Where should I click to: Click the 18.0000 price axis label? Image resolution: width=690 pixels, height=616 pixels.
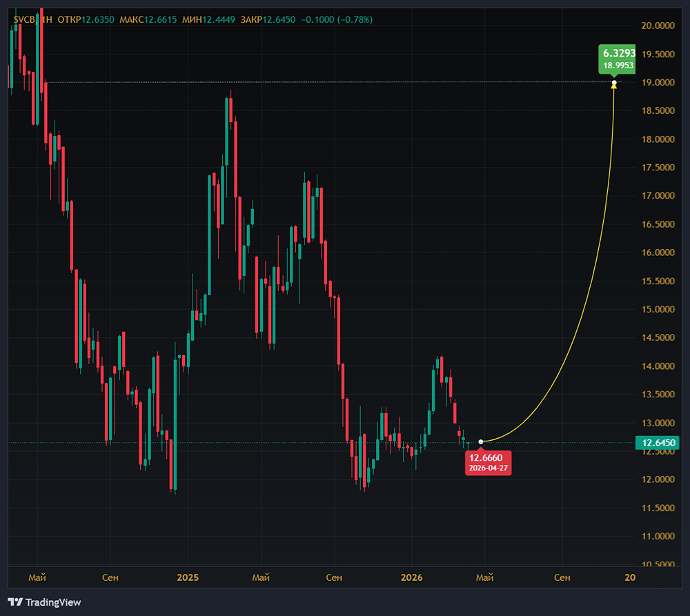pos(658,139)
